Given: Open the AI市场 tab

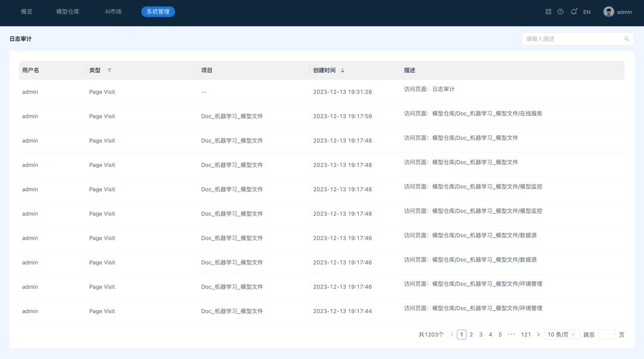Looking at the screenshot, I should click(x=113, y=12).
